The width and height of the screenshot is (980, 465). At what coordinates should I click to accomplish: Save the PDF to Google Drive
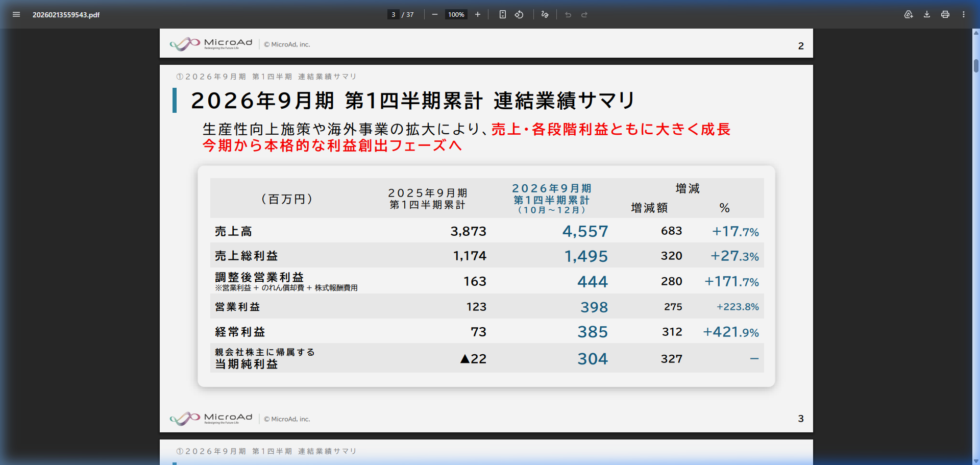[x=908, y=14]
